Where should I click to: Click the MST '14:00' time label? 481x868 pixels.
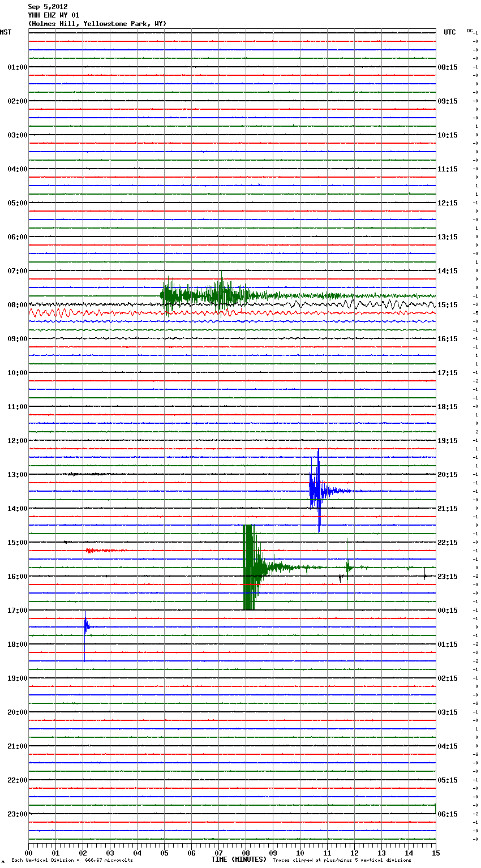pos(18,509)
